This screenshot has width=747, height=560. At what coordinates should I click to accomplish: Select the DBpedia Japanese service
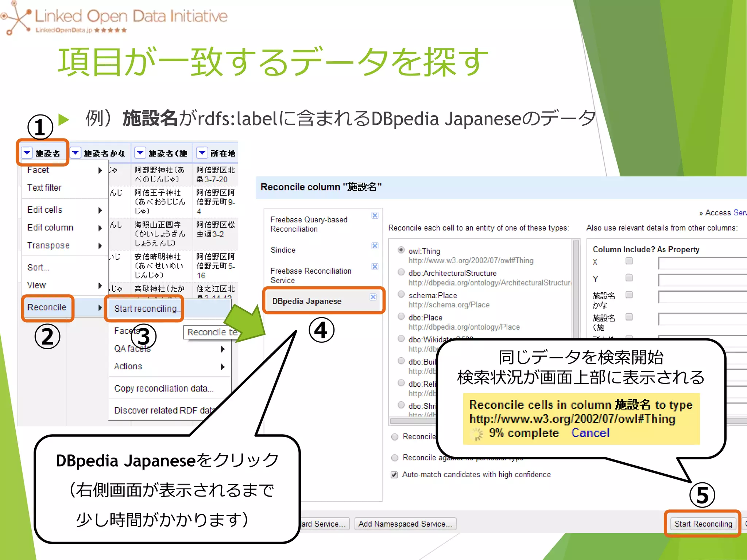tap(307, 301)
